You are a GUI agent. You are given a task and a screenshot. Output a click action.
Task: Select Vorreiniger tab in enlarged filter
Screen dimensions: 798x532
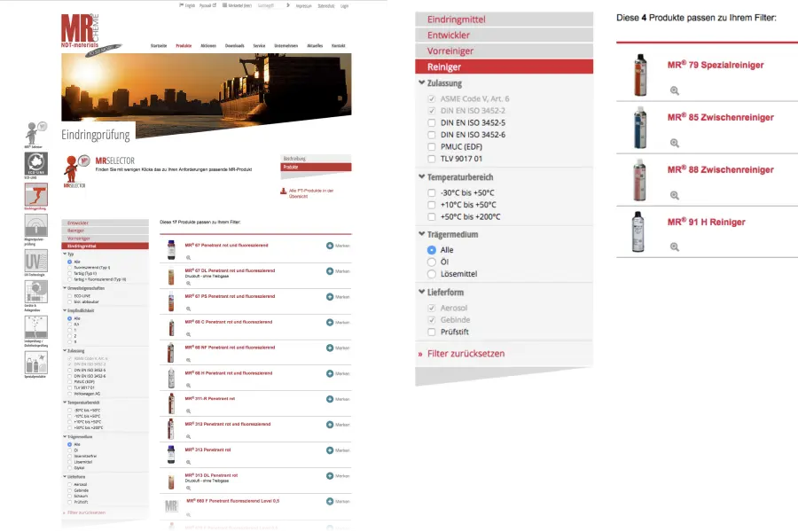(x=504, y=51)
